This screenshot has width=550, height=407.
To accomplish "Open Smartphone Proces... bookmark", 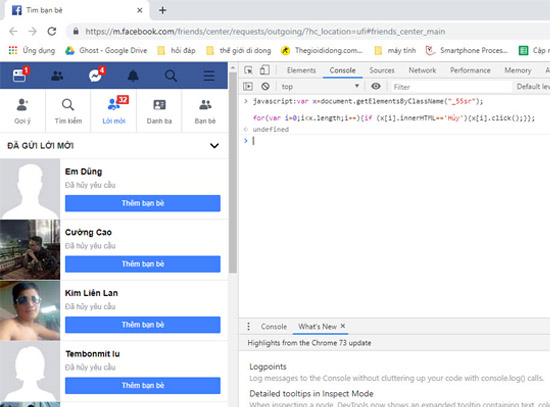I will tap(467, 51).
